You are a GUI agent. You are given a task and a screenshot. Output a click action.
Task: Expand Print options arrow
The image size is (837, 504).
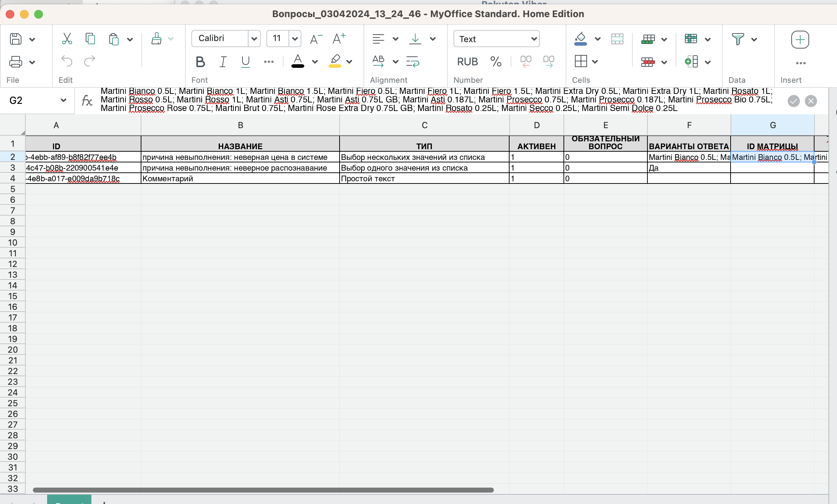[32, 62]
